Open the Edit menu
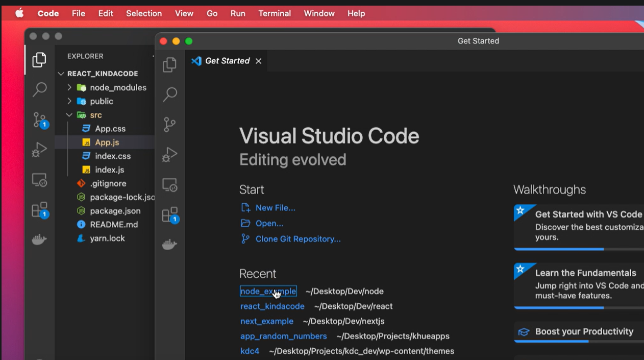The height and width of the screenshot is (360, 644). pyautogui.click(x=106, y=13)
